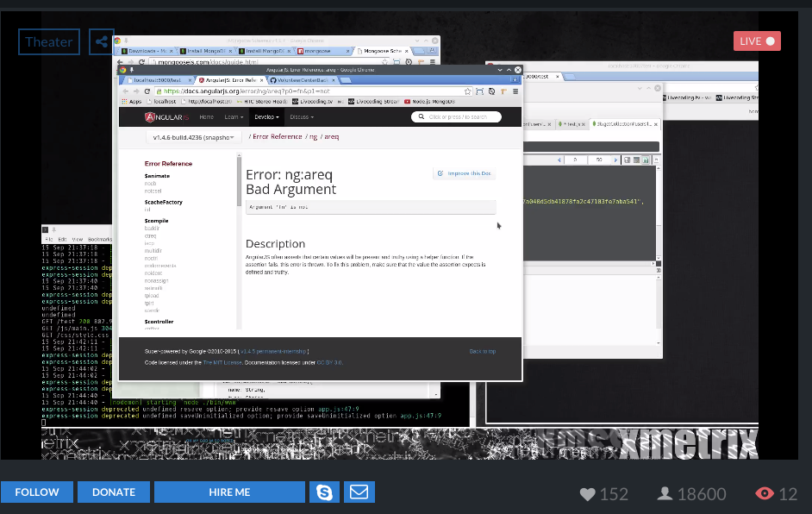The width and height of the screenshot is (812, 514).
Task: Click the AngularJS logo in navbar
Action: tap(166, 117)
